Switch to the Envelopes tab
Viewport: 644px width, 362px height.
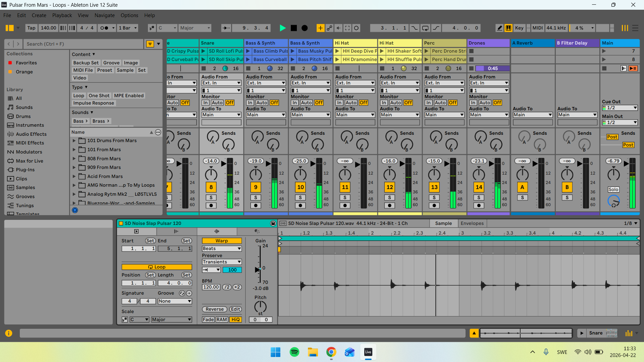click(x=472, y=223)
